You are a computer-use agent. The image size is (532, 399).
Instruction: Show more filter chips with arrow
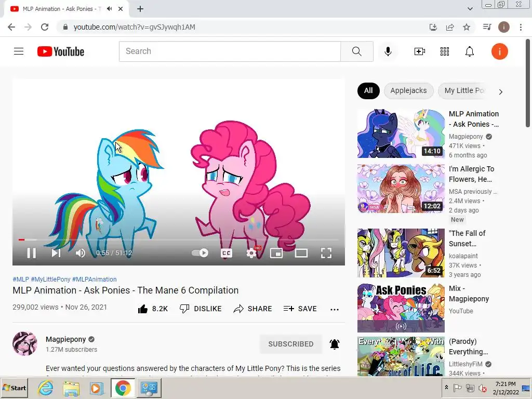(500, 91)
